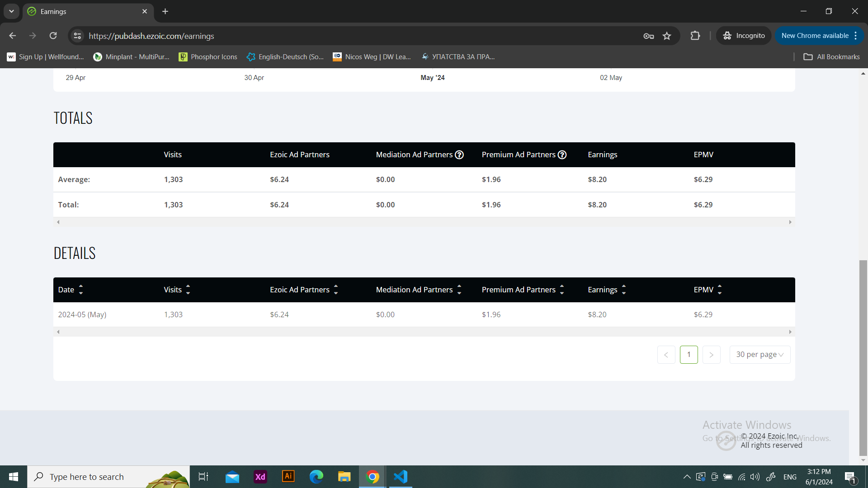Open English-Deutsch bookmark
The height and width of the screenshot is (488, 868).
point(285,57)
